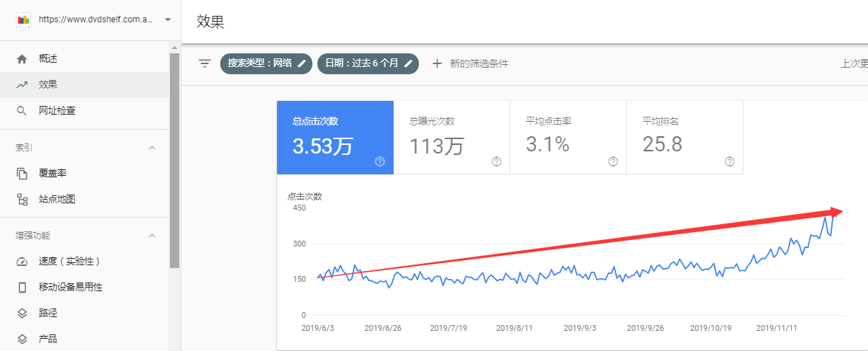
Task: Click the layers icon beside 路径
Action: click(22, 314)
